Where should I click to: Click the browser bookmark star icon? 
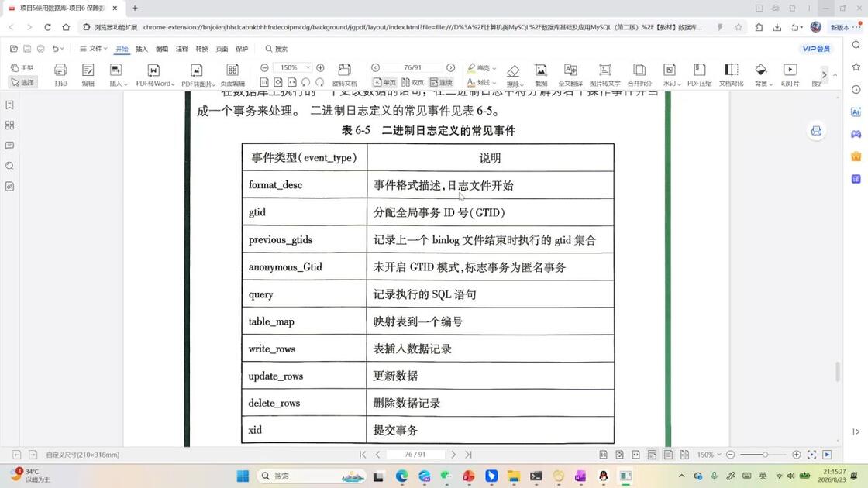(739, 27)
